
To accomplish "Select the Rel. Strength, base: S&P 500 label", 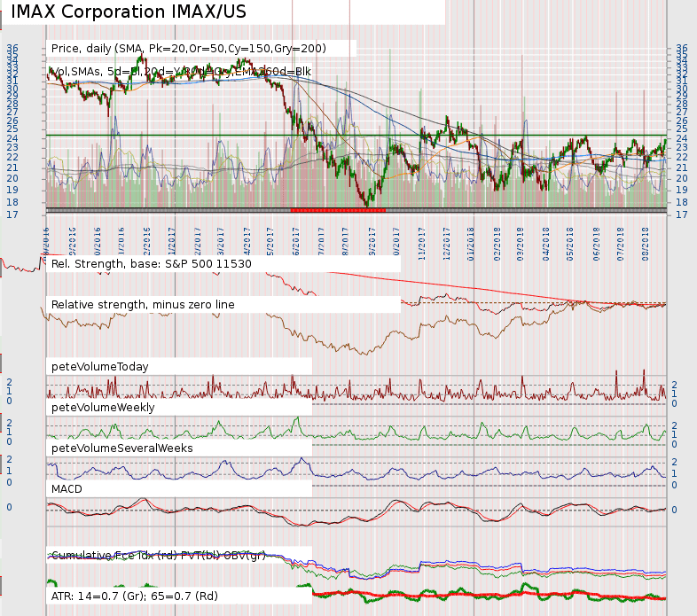I will pos(151,264).
